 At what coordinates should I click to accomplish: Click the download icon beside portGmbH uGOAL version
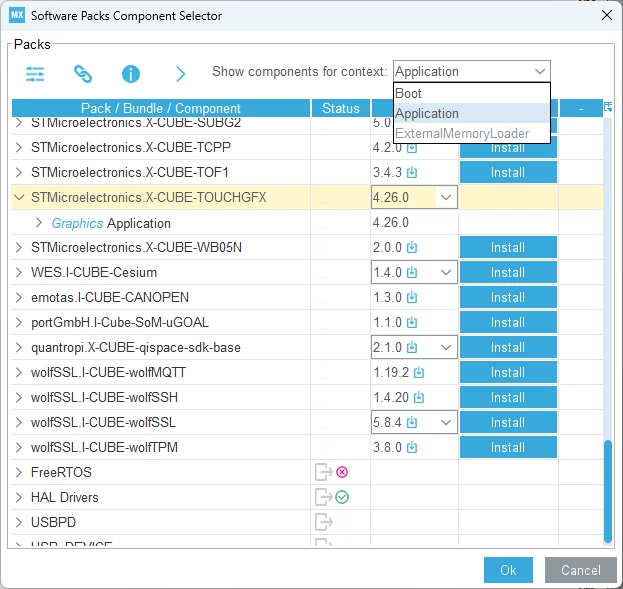pyautogui.click(x=412, y=323)
